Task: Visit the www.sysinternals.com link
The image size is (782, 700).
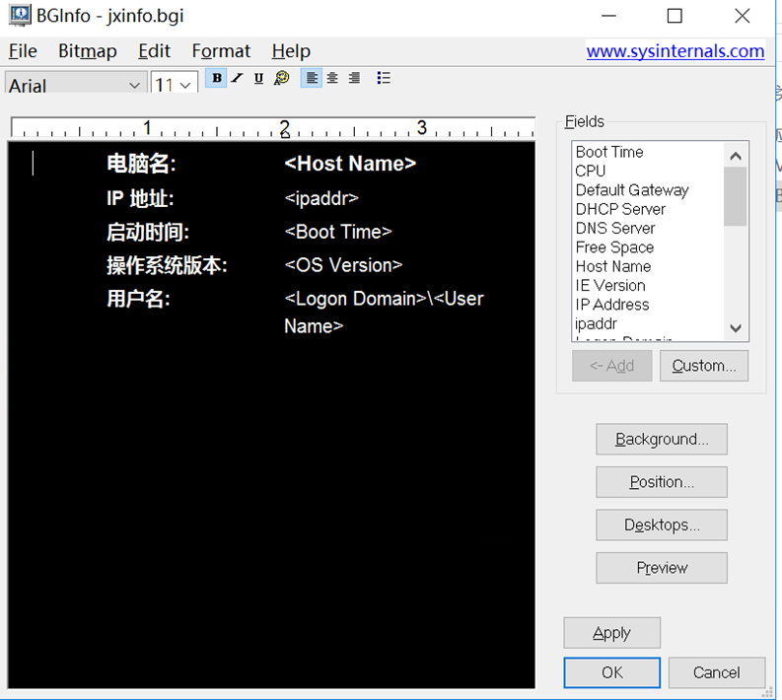Action: [x=675, y=51]
